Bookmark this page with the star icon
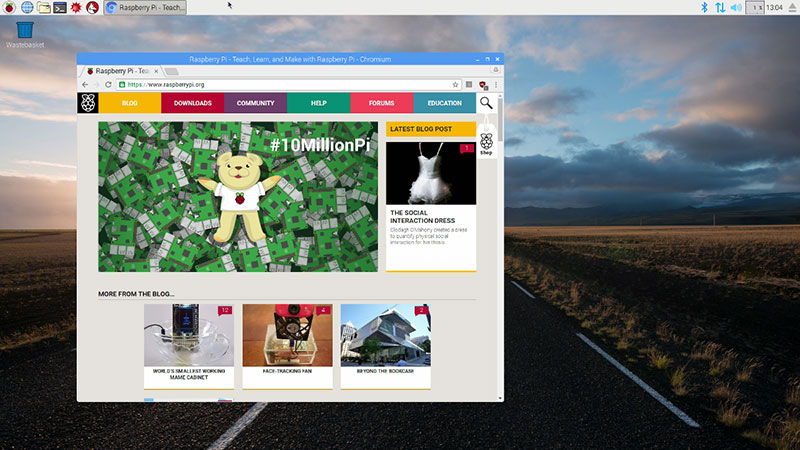The image size is (800, 450). (x=455, y=85)
